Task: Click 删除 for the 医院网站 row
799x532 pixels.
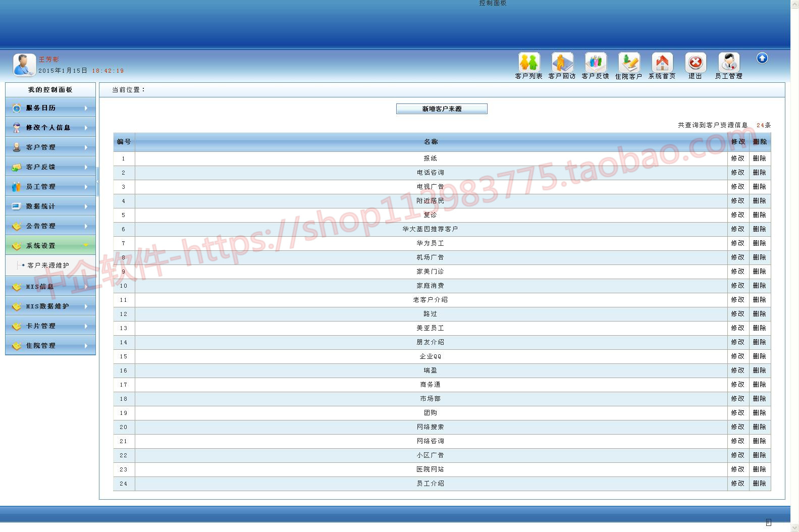Action: (x=760, y=469)
